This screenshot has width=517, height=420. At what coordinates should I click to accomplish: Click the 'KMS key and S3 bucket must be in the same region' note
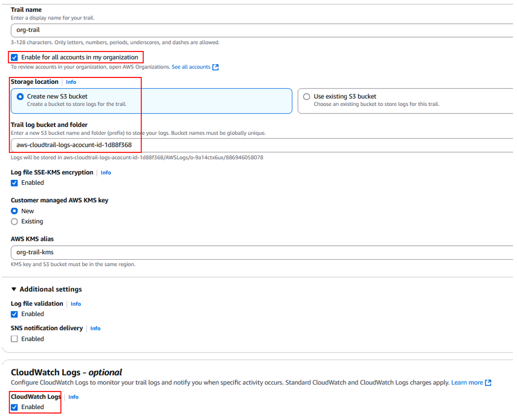tap(73, 264)
